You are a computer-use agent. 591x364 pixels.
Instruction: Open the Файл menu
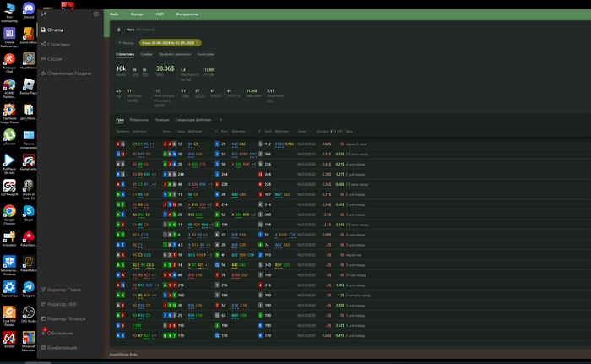(114, 14)
